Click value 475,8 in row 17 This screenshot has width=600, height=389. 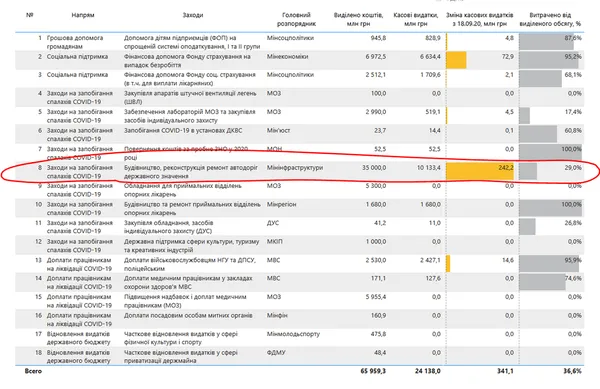[378, 334]
